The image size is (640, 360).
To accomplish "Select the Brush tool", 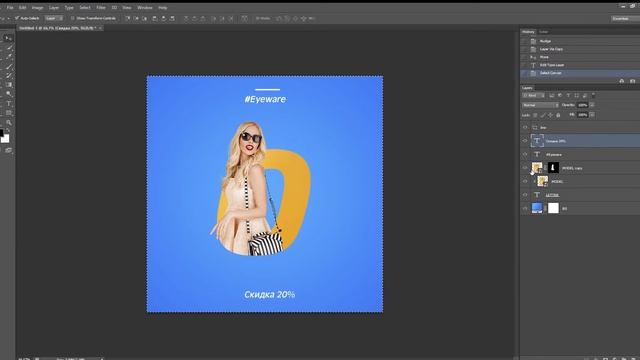I will pyautogui.click(x=9, y=66).
